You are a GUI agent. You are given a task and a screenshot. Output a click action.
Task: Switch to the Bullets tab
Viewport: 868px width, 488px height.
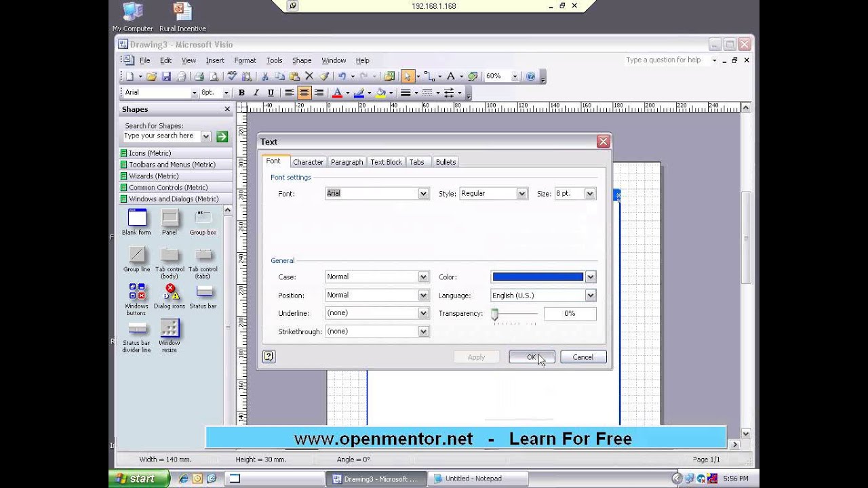[x=446, y=162]
